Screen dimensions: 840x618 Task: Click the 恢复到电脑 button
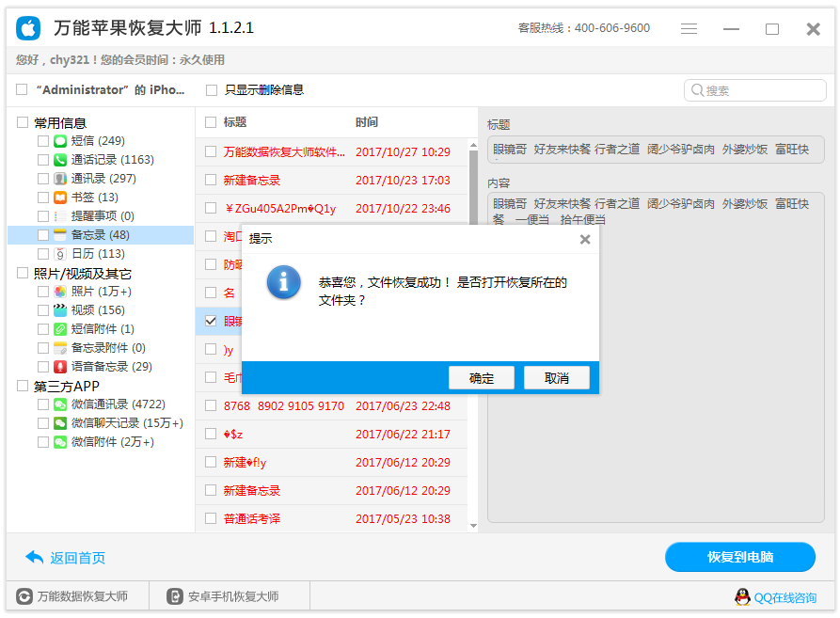[740, 557]
